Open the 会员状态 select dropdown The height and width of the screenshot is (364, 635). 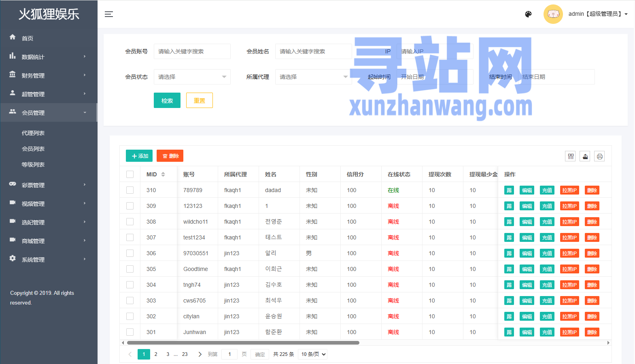(x=192, y=77)
